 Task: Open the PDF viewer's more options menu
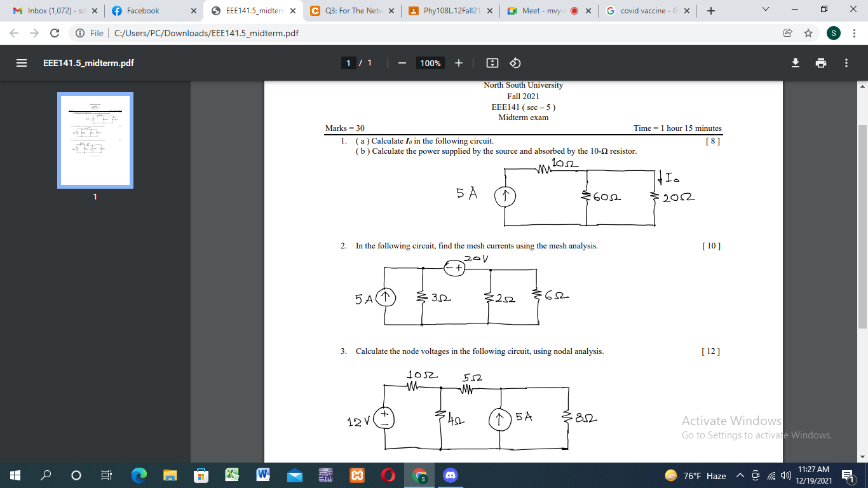tap(846, 63)
